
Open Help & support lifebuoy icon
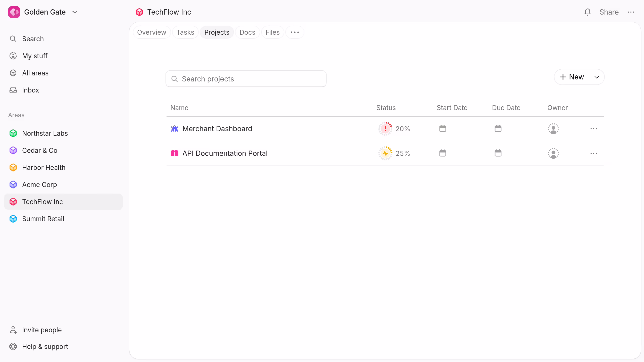(13, 346)
